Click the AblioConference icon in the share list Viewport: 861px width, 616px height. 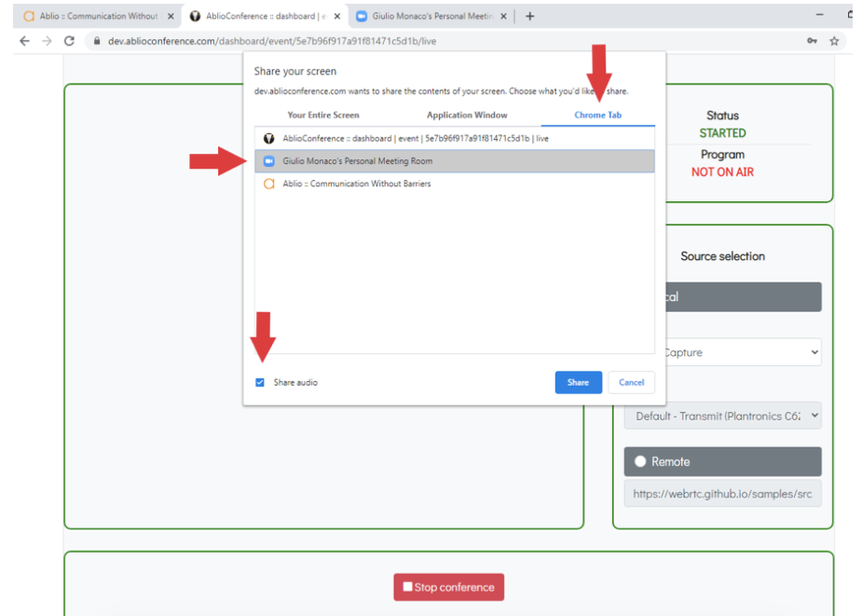(x=269, y=138)
